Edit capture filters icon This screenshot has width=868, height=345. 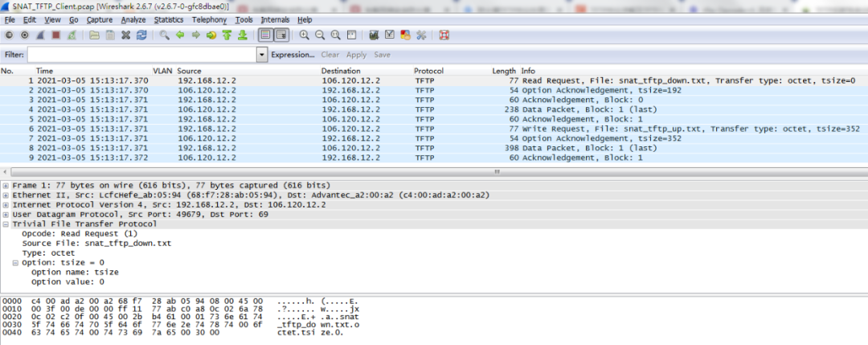[x=374, y=35]
